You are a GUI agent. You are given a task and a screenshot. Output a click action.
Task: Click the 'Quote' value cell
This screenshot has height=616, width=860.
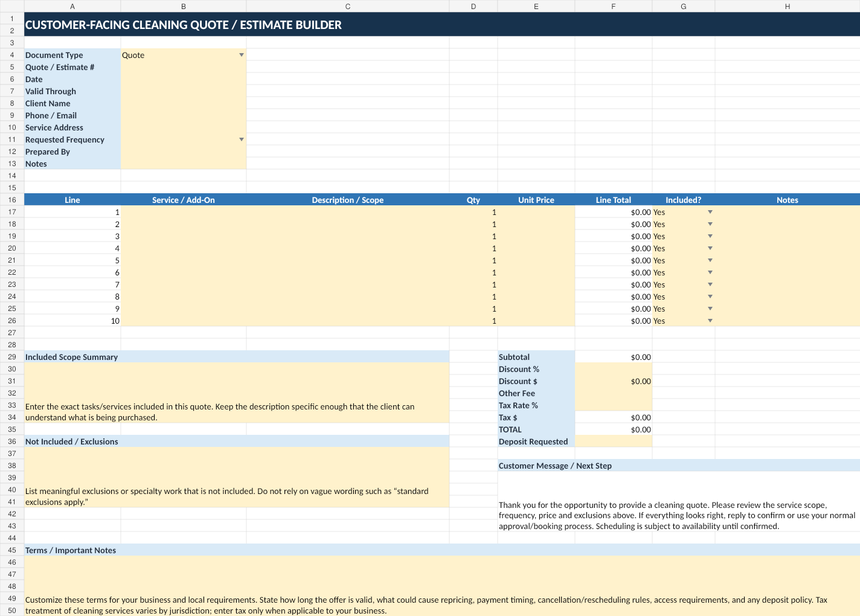[184, 55]
